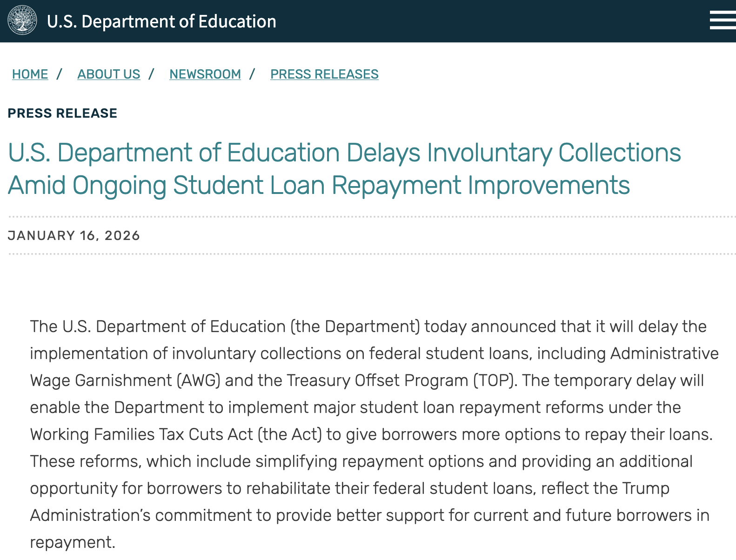Click the 'Working Families Tax Cuts Act' text
Screen dimensions: 736x560
tap(142, 435)
